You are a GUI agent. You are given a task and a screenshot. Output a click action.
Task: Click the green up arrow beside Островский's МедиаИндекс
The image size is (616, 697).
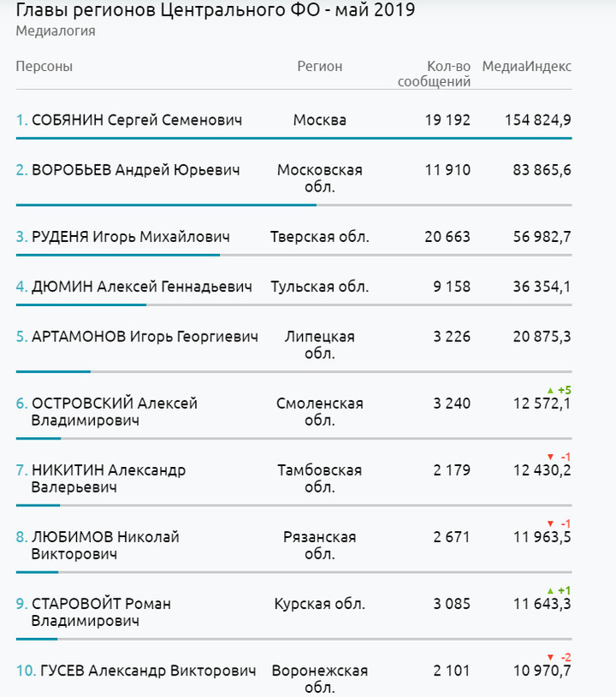550,390
